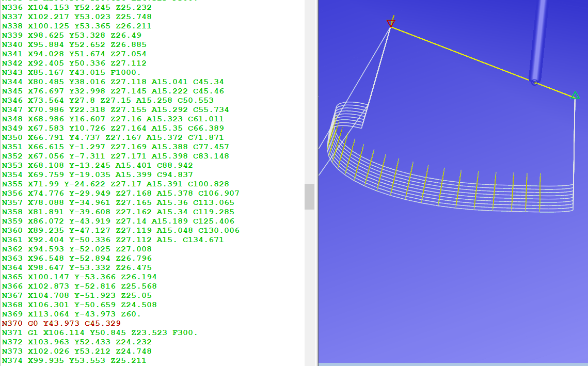This screenshot has height=366, width=588.
Task: Select line N336 in the code list
Action: 76,7
